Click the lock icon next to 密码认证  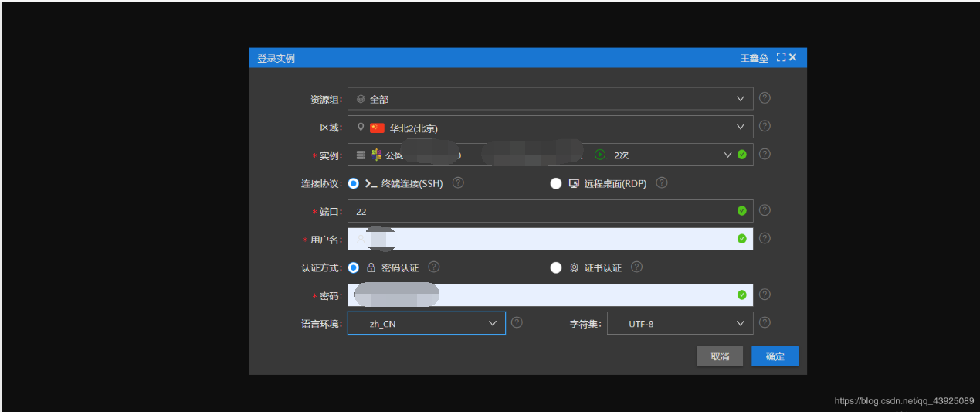[x=371, y=267]
